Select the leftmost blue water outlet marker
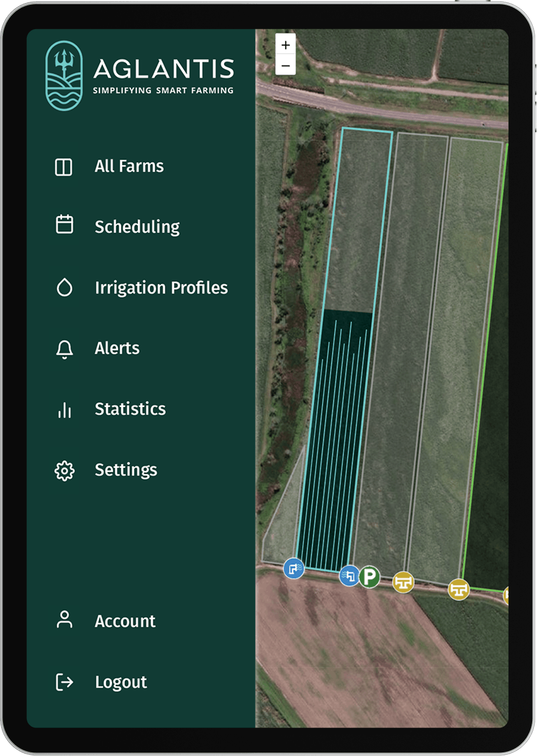The width and height of the screenshot is (537, 756). [294, 568]
